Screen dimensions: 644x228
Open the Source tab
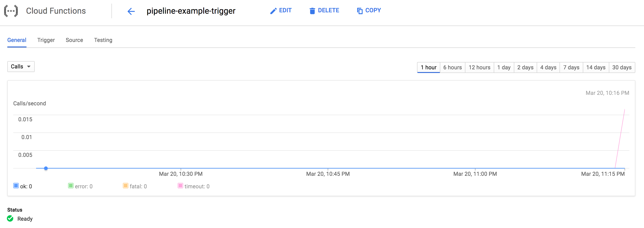coord(74,40)
